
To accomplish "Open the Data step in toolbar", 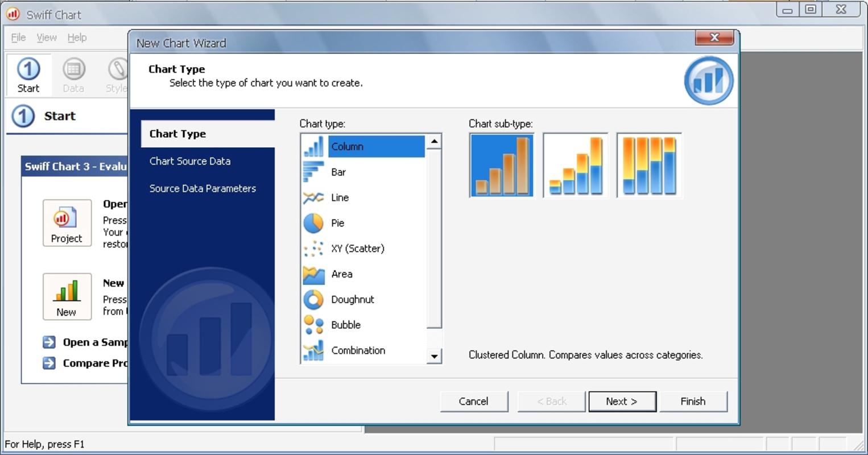I will coord(73,75).
